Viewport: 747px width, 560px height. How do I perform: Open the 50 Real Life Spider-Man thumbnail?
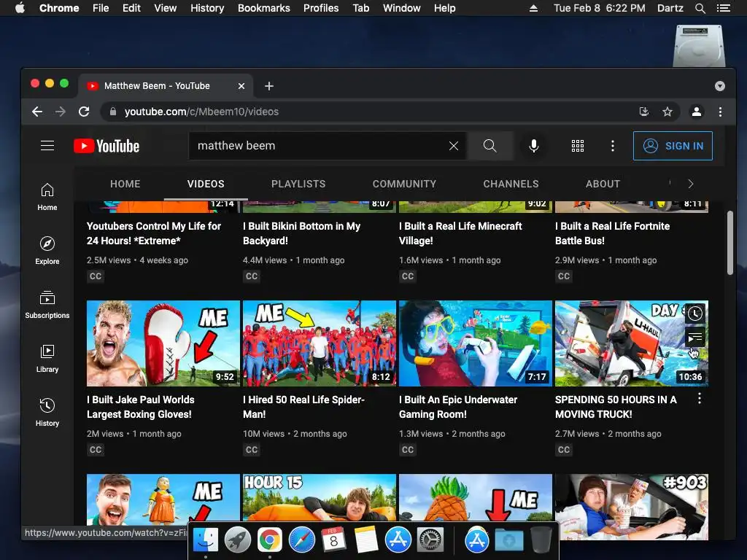click(x=320, y=343)
